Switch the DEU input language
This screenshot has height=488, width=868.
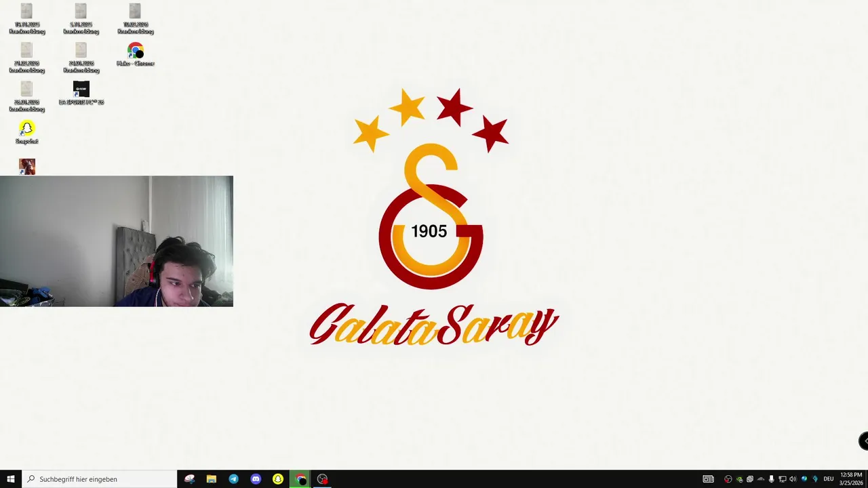click(828, 479)
